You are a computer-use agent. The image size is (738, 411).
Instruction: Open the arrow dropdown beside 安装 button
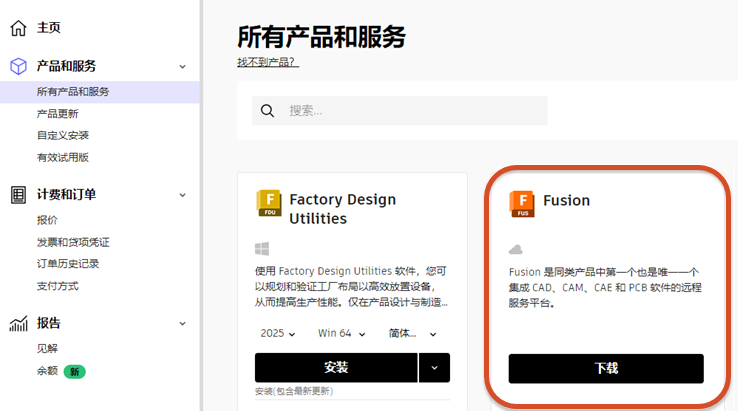(x=434, y=368)
